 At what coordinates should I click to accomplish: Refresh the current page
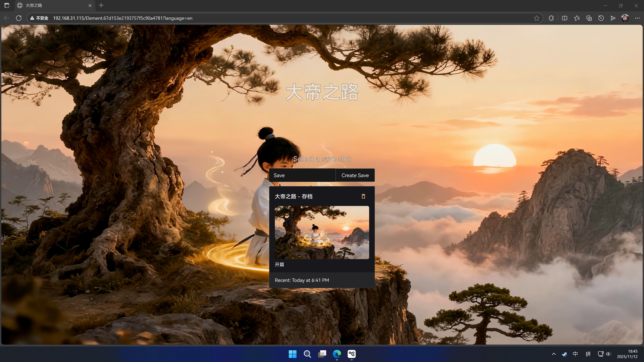[18, 18]
